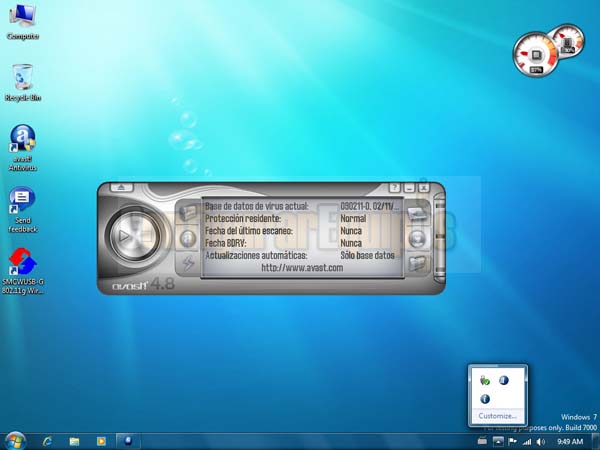The image size is (600, 450).
Task: Click blue 'i' ball icon above Customize
Action: [485, 399]
